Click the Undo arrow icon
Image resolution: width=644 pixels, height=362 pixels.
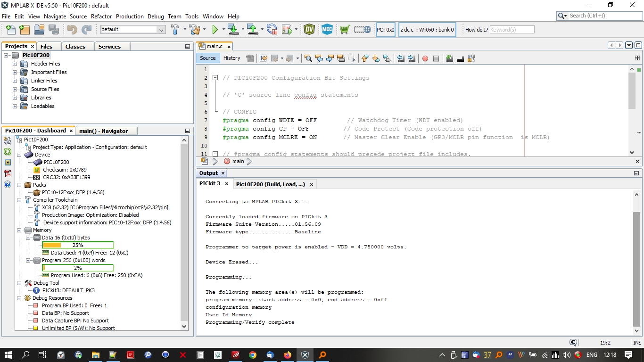(72, 29)
